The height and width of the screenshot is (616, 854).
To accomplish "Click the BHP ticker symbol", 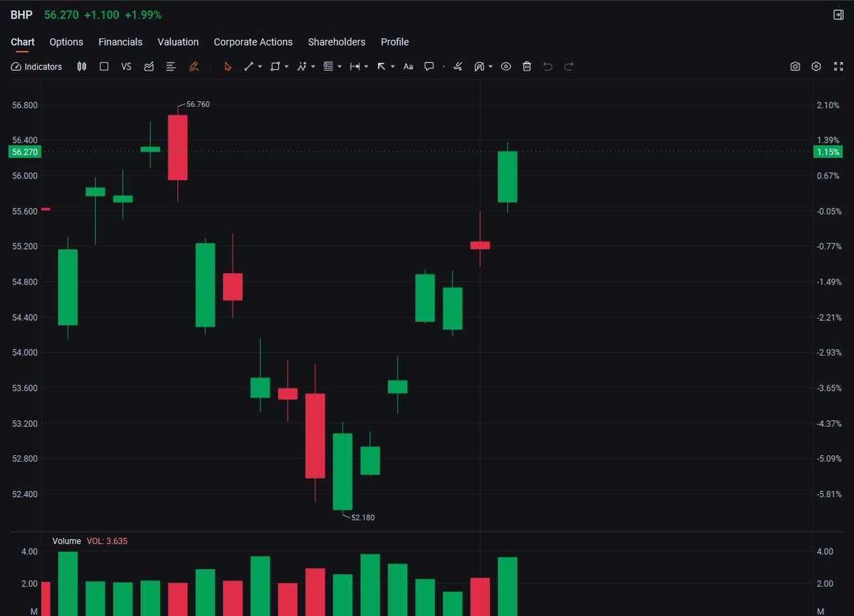I will tap(21, 14).
